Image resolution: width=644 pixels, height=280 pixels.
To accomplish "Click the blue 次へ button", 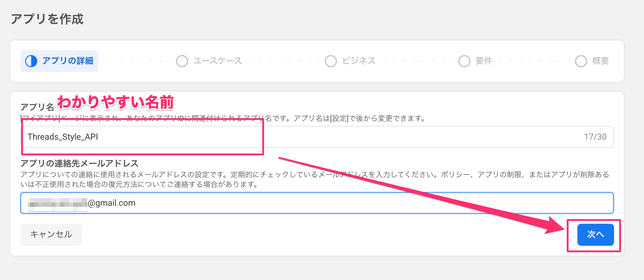I will point(595,234).
